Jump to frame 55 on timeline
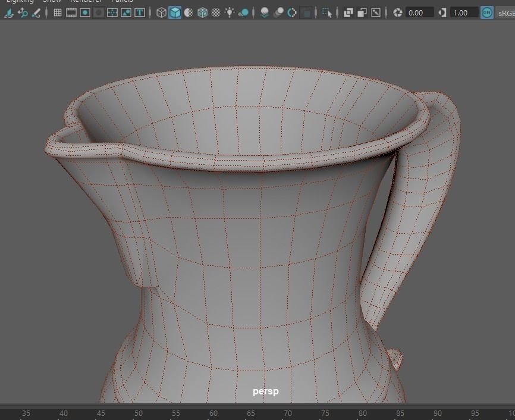 (175, 413)
